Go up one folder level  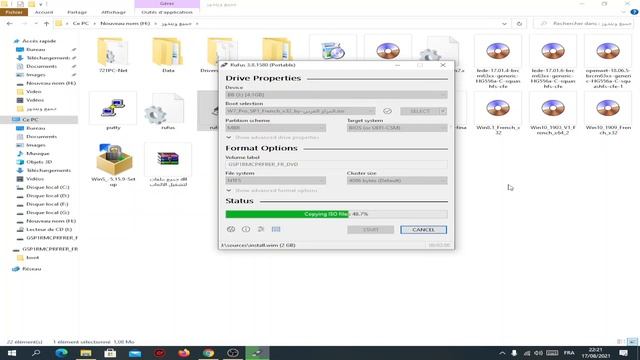tap(47, 24)
